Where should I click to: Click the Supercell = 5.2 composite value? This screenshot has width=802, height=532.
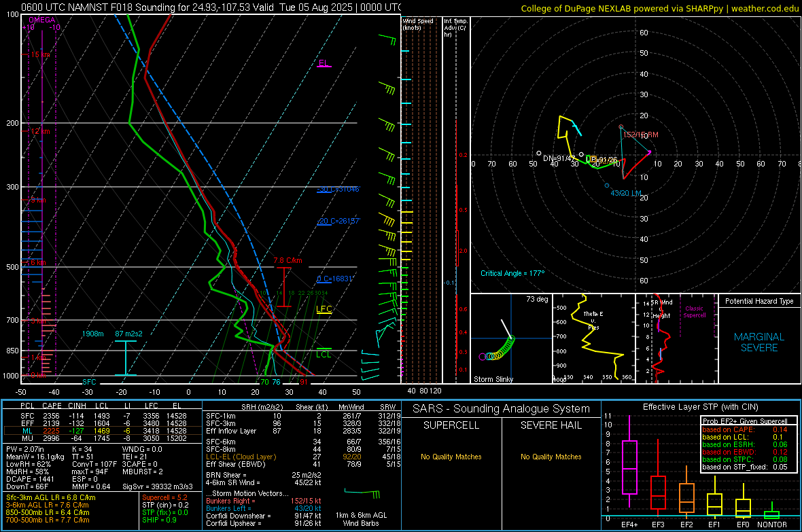pyautogui.click(x=164, y=497)
